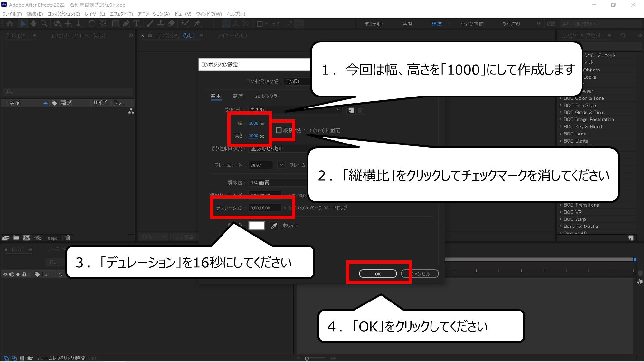Select the Clone Stamp tool

(x=160, y=23)
